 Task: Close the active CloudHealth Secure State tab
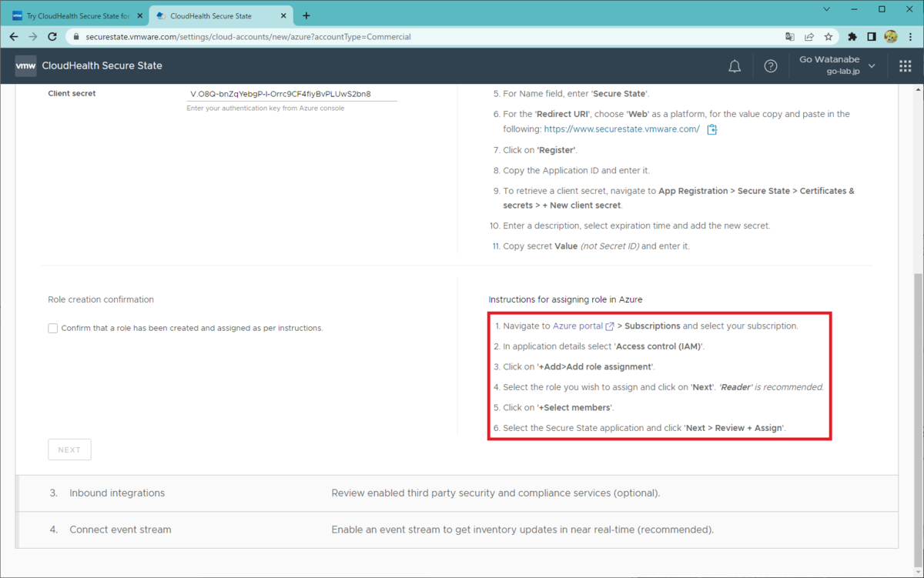[x=283, y=15]
